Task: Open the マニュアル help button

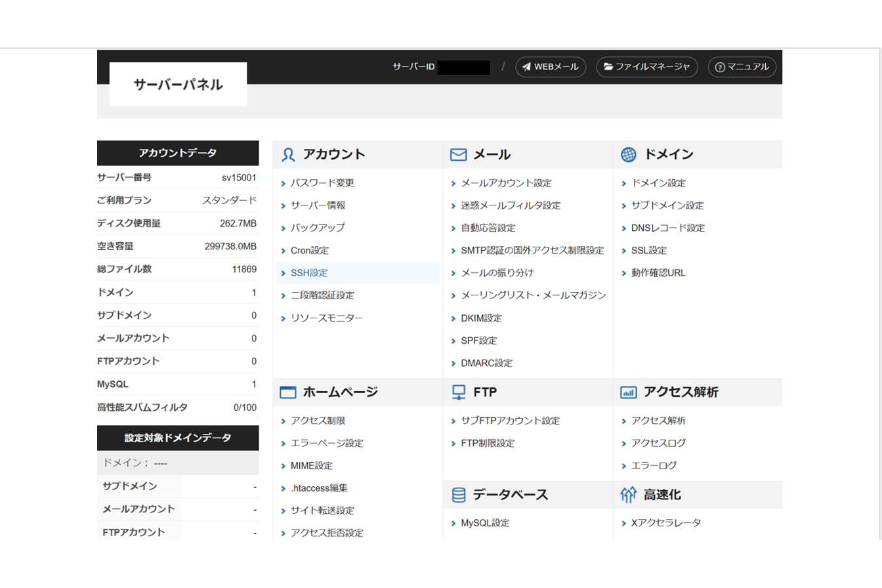Action: point(742,66)
